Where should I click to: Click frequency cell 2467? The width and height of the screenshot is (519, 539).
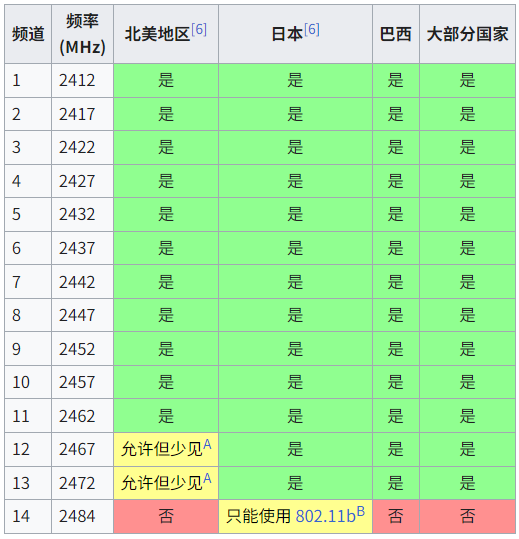[x=82, y=449]
